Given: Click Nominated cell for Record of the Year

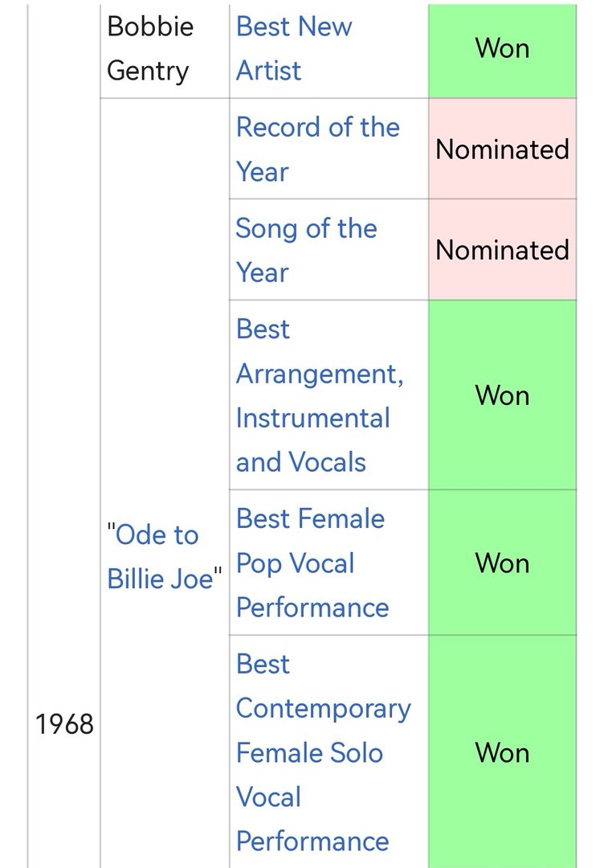Looking at the screenshot, I should point(502,149).
